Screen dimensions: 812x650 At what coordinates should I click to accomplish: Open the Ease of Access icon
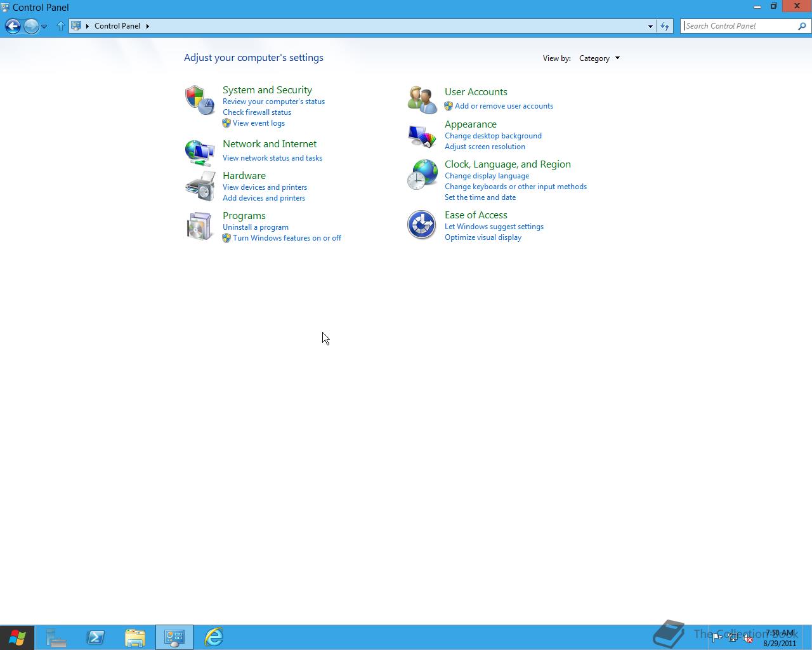pyautogui.click(x=422, y=225)
